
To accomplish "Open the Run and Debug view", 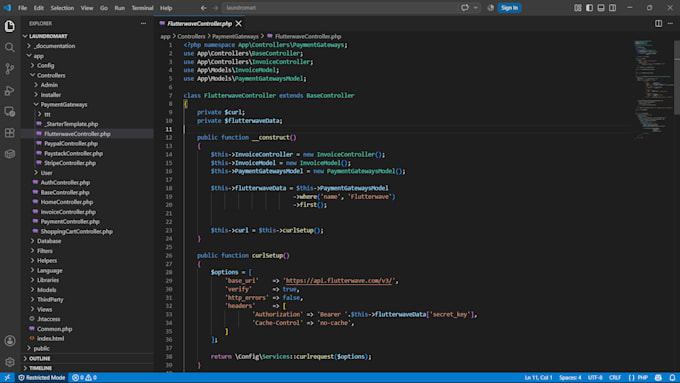I will pos(10,90).
